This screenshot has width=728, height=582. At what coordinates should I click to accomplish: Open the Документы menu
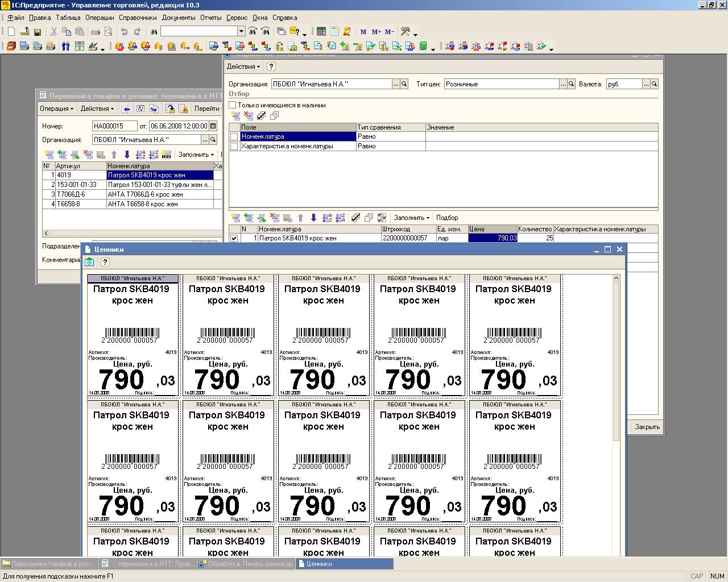coord(179,18)
